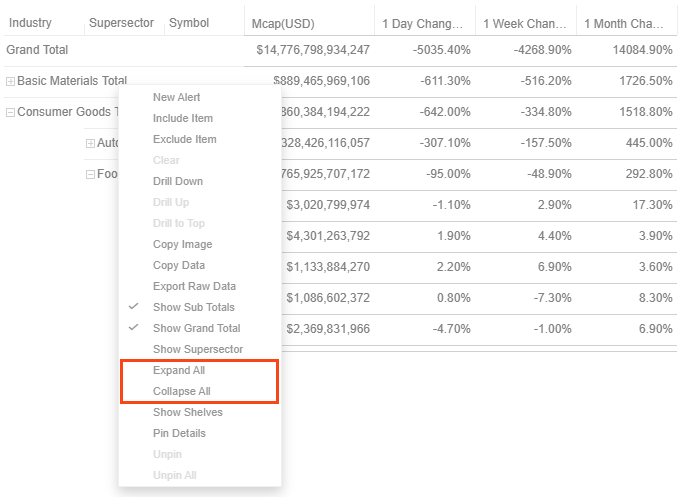This screenshot has height=497, width=693.
Task: Select Expand All in context menu
Action: click(178, 370)
